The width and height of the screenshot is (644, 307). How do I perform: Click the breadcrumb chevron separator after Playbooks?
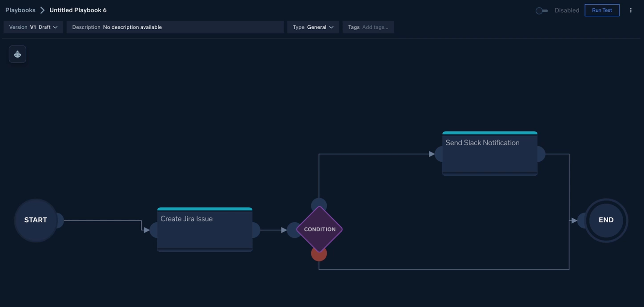[x=42, y=10]
